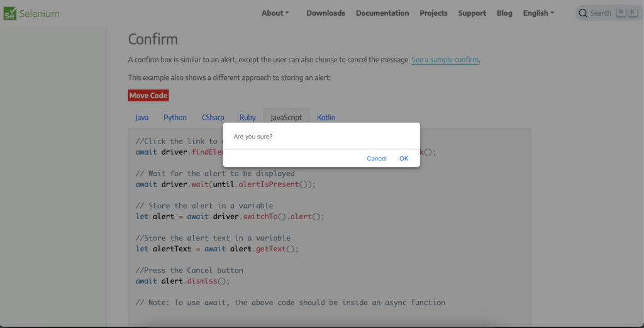Focus the Search input field
Viewport: 644px width, 328px height.
click(609, 13)
